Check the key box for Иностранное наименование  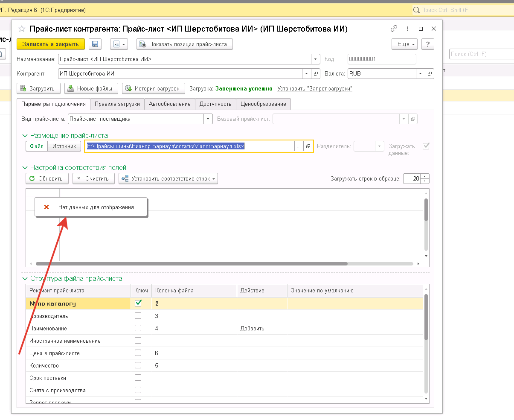138,341
